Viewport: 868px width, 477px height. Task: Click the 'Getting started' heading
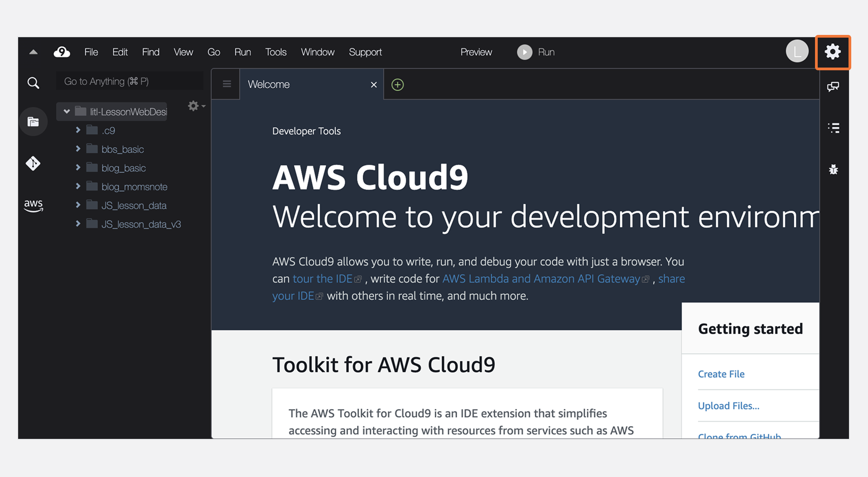click(x=750, y=329)
